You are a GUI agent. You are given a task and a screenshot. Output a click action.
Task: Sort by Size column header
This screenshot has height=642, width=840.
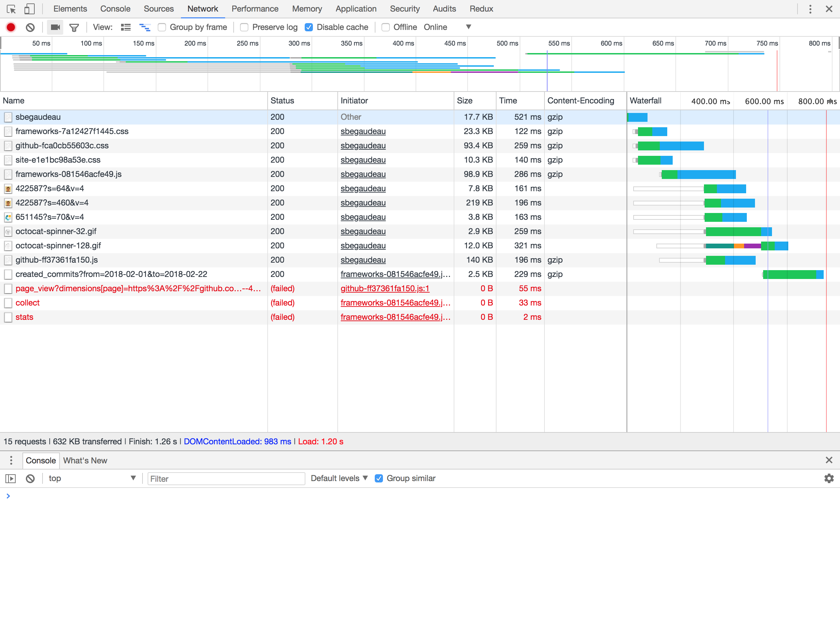click(x=475, y=101)
